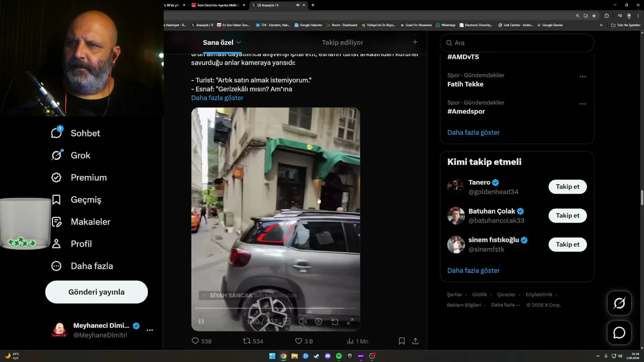The image size is (644, 362).
Task: Open the trending hashtag #AMDvTS
Action: (x=463, y=57)
